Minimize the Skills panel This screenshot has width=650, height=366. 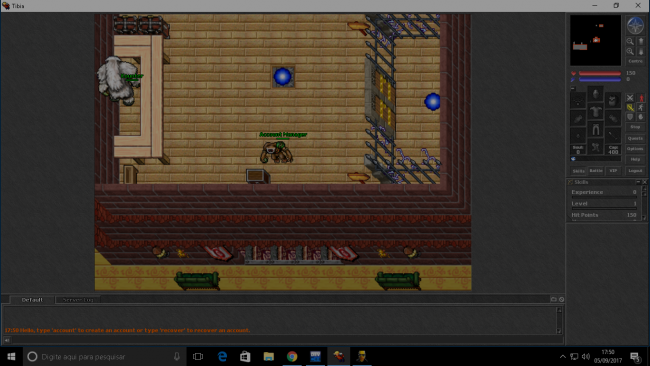click(638, 182)
